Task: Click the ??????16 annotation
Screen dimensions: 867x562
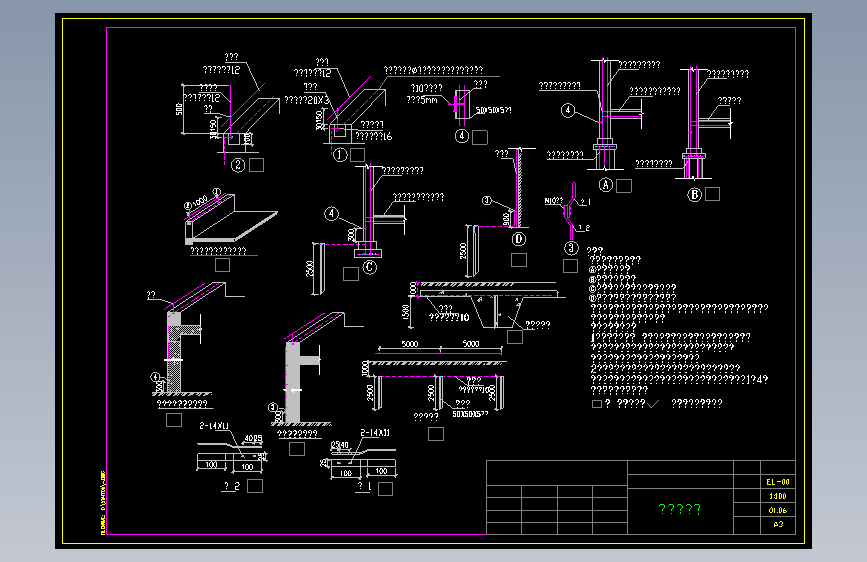Action: click(x=373, y=136)
